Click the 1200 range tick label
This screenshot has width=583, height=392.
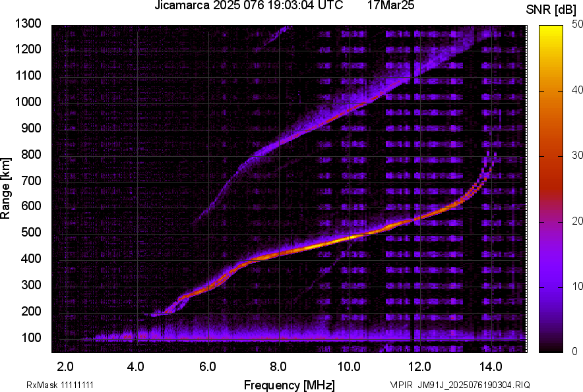coord(28,49)
